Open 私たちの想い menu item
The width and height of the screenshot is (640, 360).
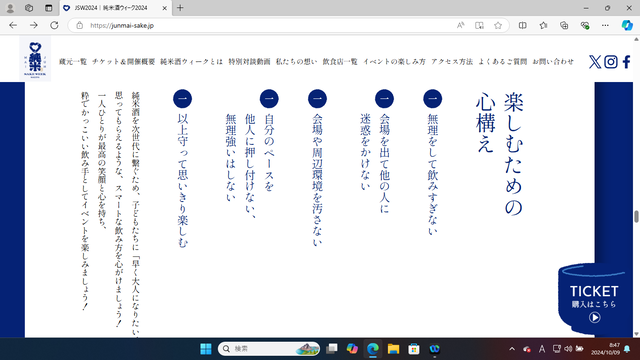(x=296, y=62)
